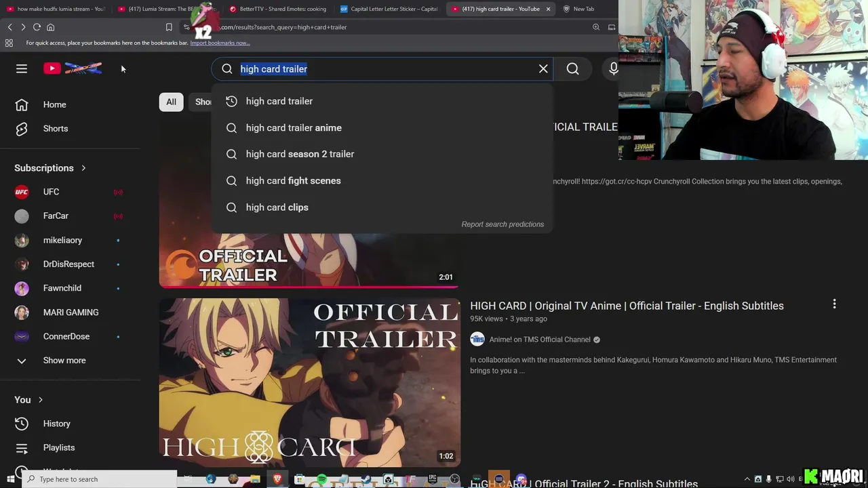Viewport: 868px width, 488px height.
Task: Close the 'high card trailer - YouTube' tab
Action: 548,9
